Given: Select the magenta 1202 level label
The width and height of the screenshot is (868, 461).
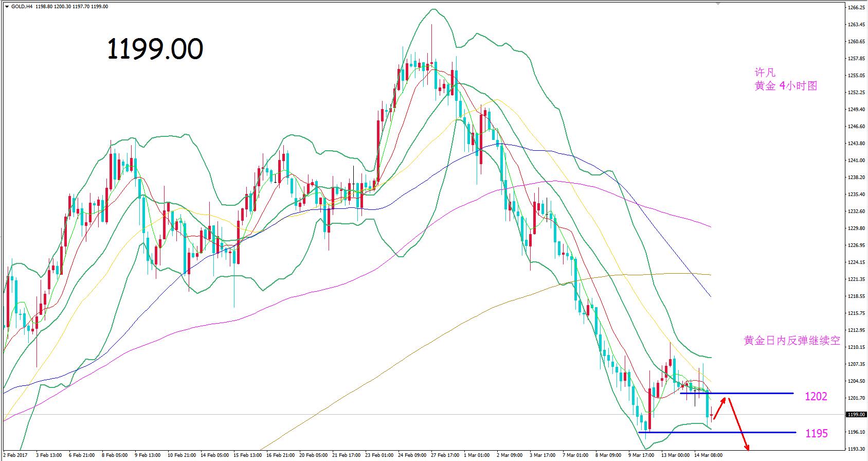Looking at the screenshot, I should pyautogui.click(x=816, y=397).
